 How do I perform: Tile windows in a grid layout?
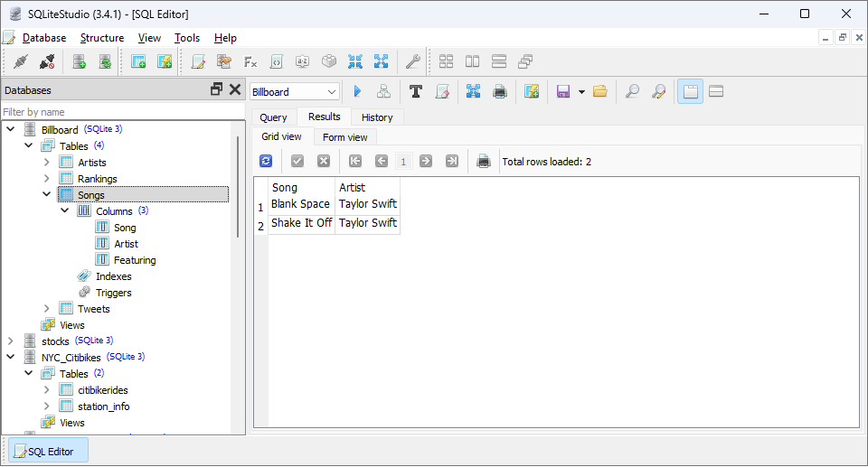446,61
